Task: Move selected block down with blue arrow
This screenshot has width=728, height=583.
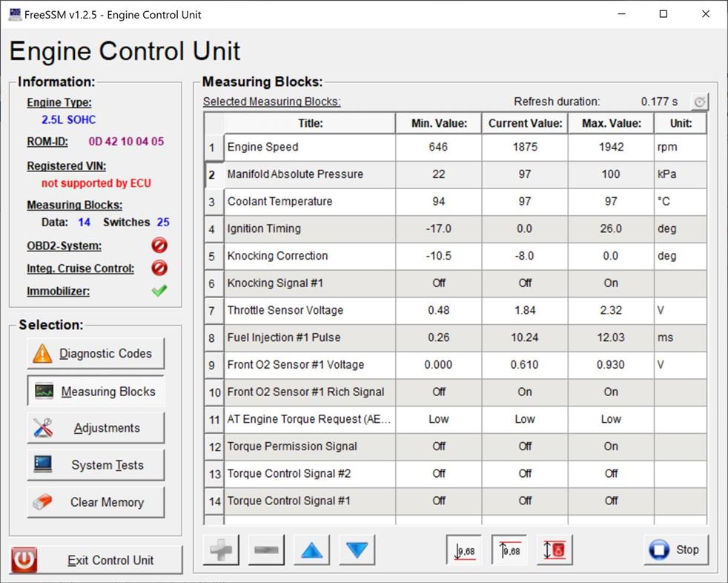Action: pos(357,550)
